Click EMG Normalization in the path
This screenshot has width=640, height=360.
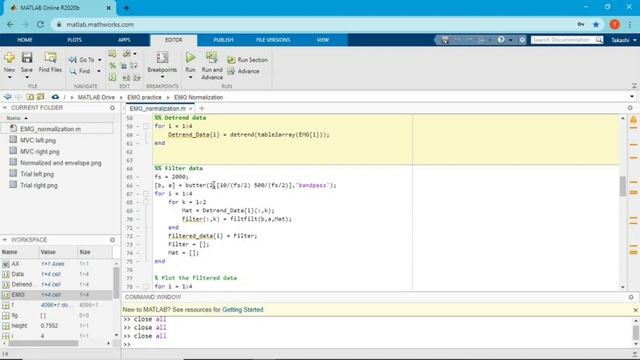pyautogui.click(x=198, y=98)
